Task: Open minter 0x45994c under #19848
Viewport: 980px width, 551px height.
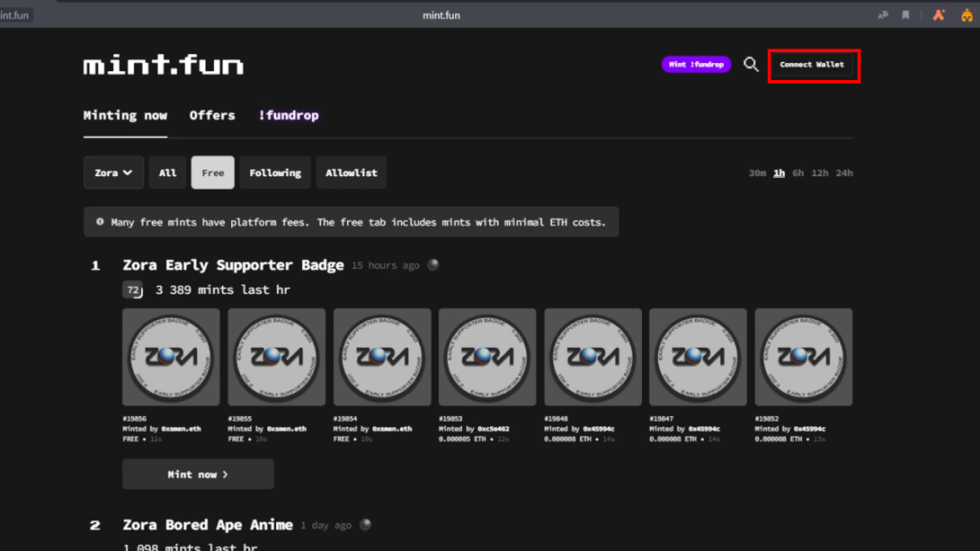Action: pyautogui.click(x=599, y=429)
